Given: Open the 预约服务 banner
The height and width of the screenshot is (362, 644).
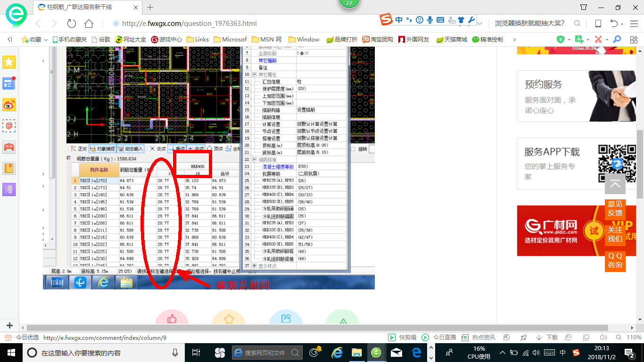Looking at the screenshot, I should point(577,96).
